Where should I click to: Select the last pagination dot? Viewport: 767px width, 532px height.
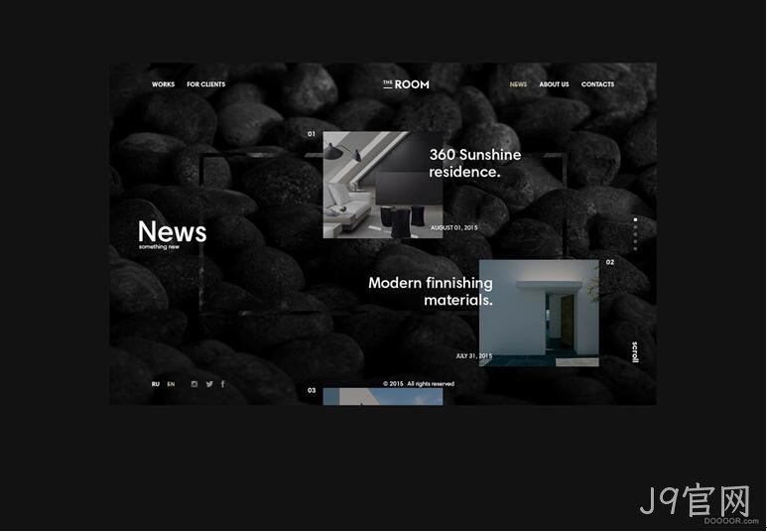[635, 248]
